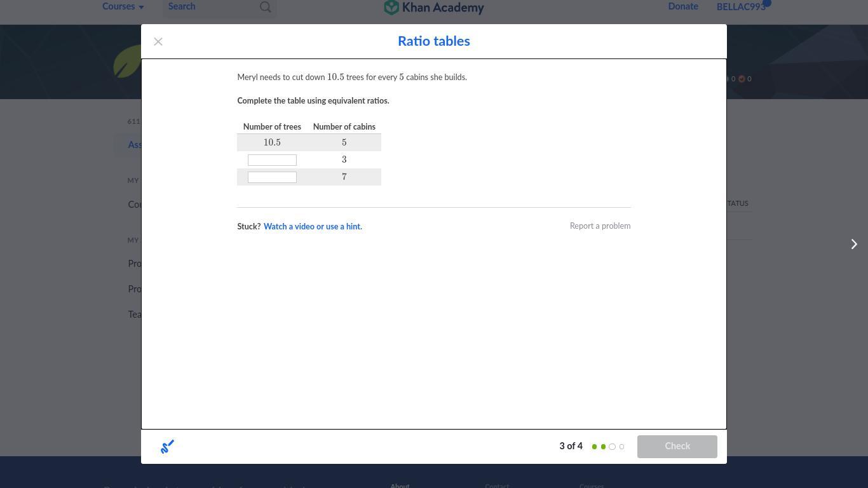868x488 pixels.
Task: Open BELLAC993 user account menu
Action: [x=741, y=7]
